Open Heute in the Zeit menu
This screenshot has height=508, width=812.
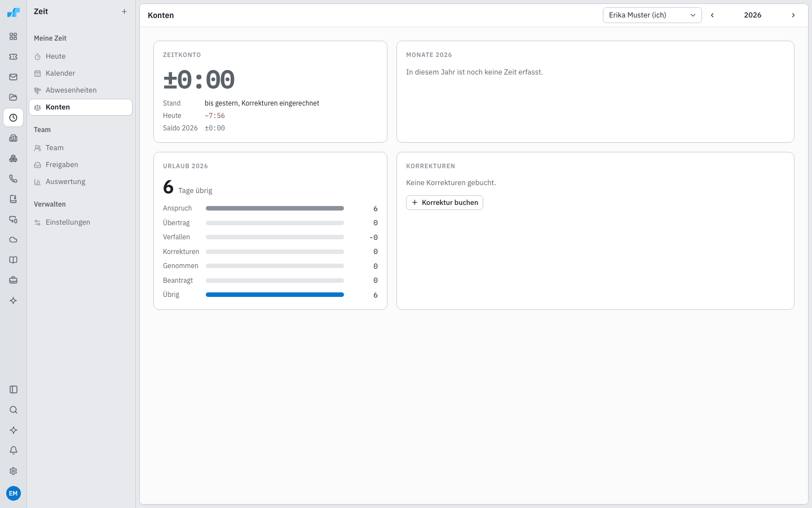coord(81,56)
